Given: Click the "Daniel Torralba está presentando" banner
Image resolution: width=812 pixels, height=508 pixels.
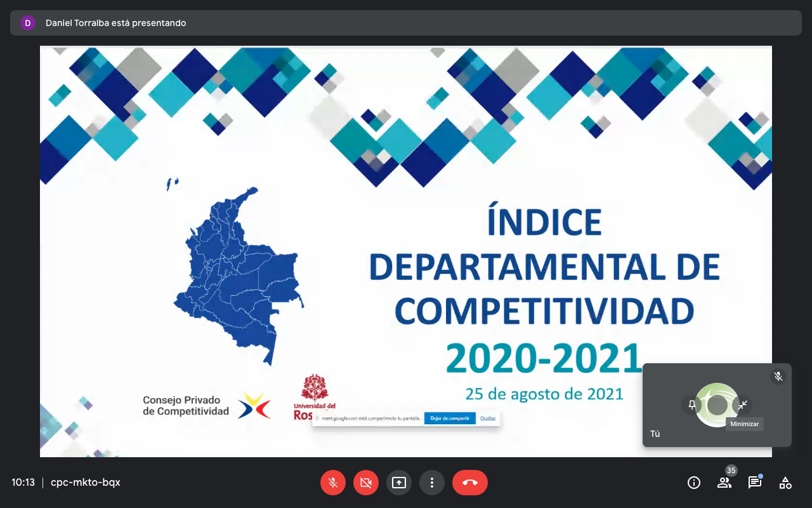Looking at the screenshot, I should point(116,23).
